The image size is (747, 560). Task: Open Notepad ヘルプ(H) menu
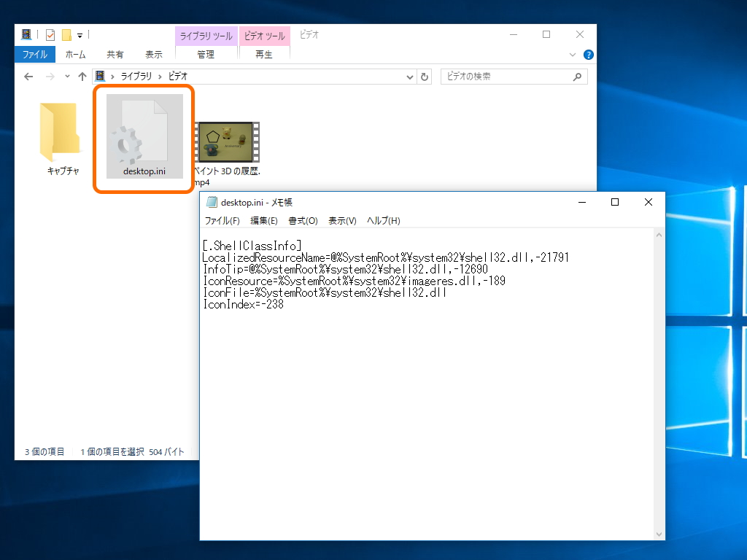pyautogui.click(x=384, y=220)
